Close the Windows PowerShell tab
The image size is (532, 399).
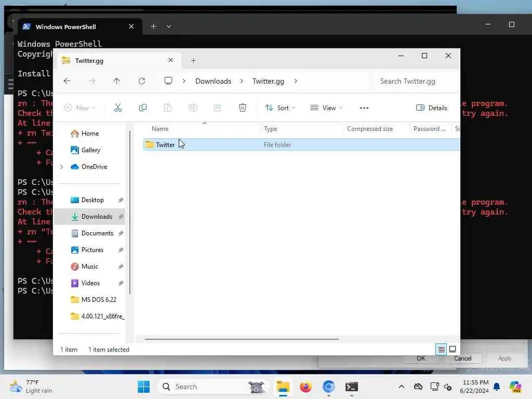pyautogui.click(x=131, y=26)
